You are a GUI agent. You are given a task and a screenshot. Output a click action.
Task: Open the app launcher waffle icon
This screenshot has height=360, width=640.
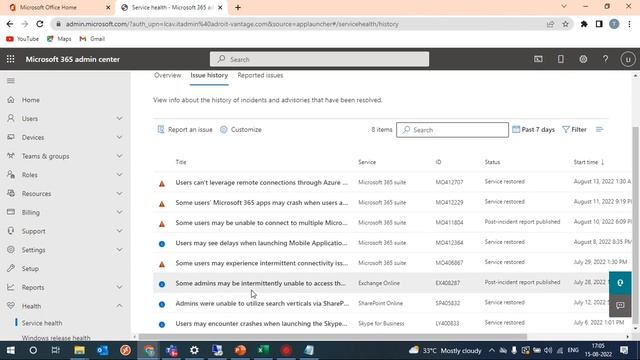tap(11, 59)
